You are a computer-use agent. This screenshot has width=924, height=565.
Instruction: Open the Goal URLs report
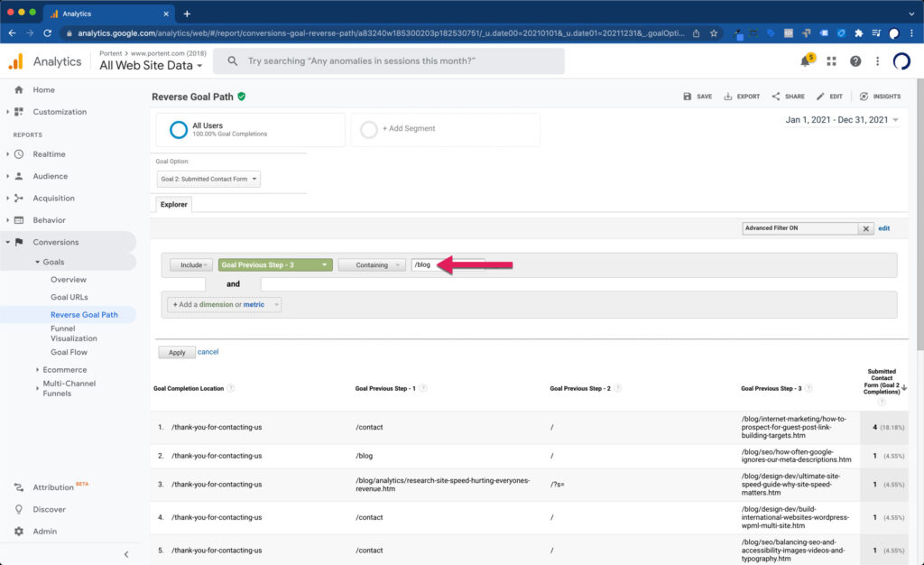click(69, 298)
